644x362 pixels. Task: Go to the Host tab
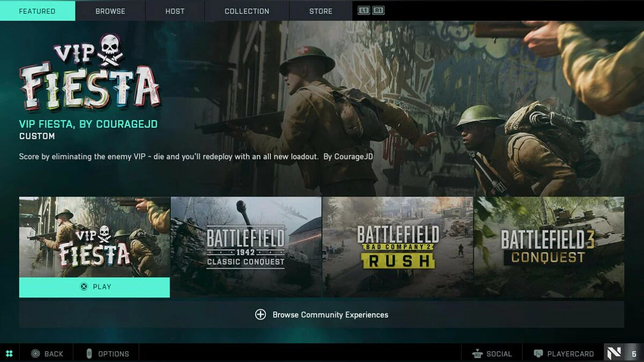click(x=175, y=11)
